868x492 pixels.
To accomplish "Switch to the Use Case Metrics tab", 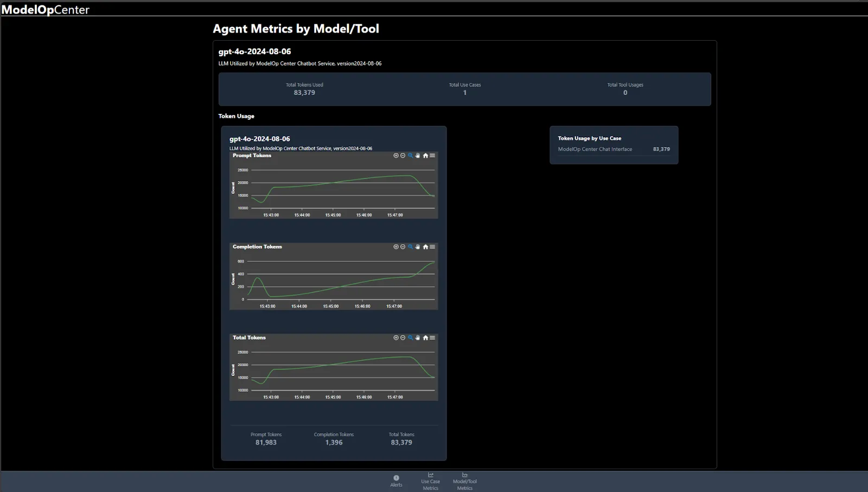I will (431, 481).
